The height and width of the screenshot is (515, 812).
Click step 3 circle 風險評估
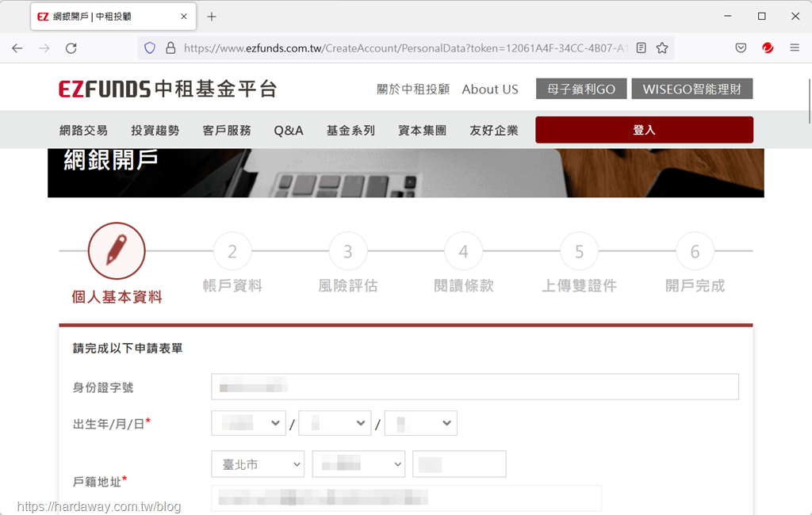tap(348, 251)
